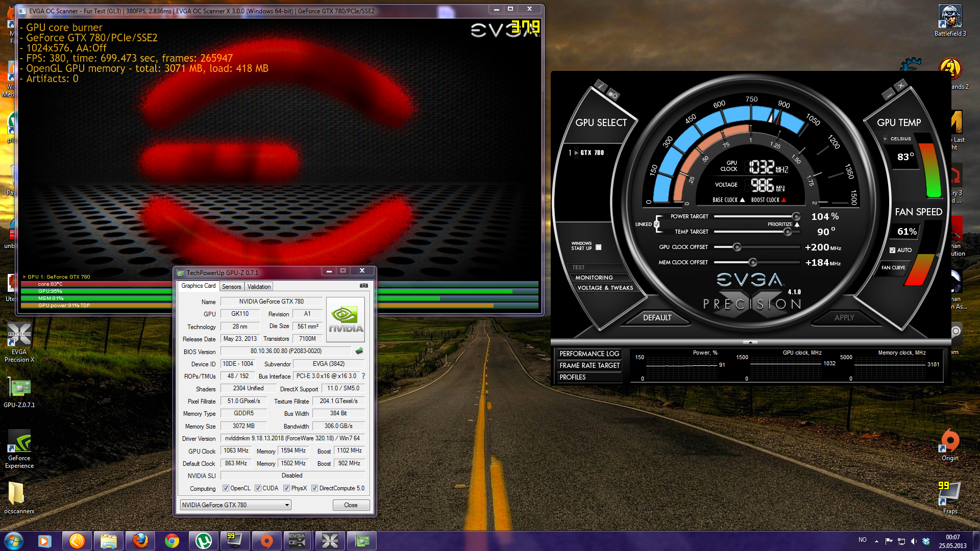Launch the GeForce Experience desktop shortcut
Viewport: 980px width, 551px height.
[19, 449]
